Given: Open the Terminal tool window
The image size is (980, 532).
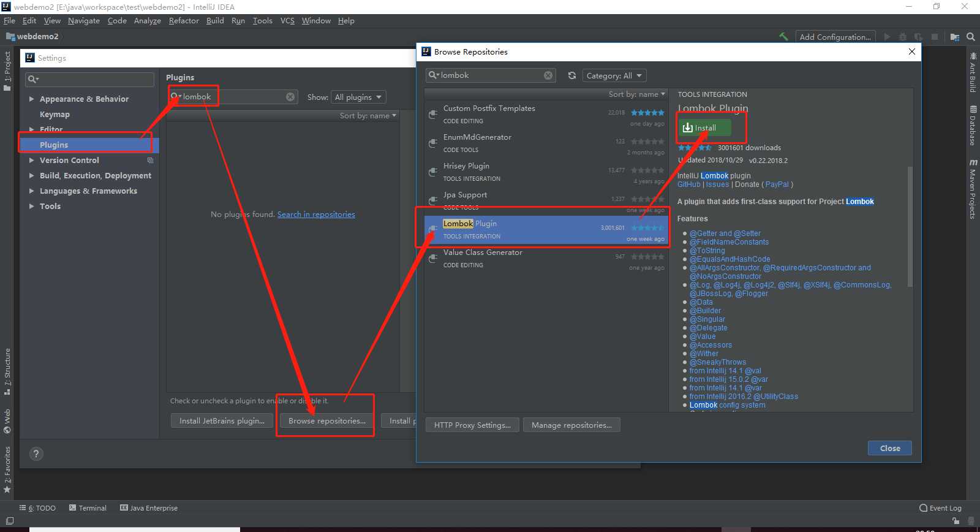Looking at the screenshot, I should (x=88, y=508).
